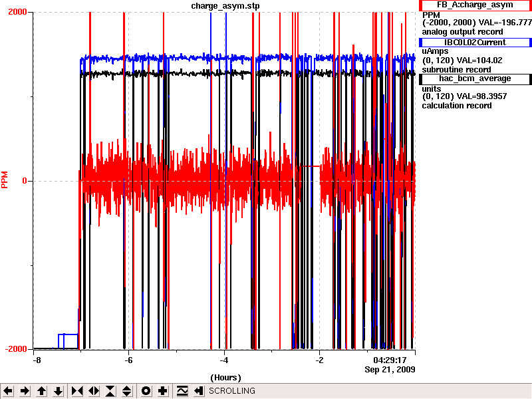Click the 'calculation record' description

coord(457,106)
